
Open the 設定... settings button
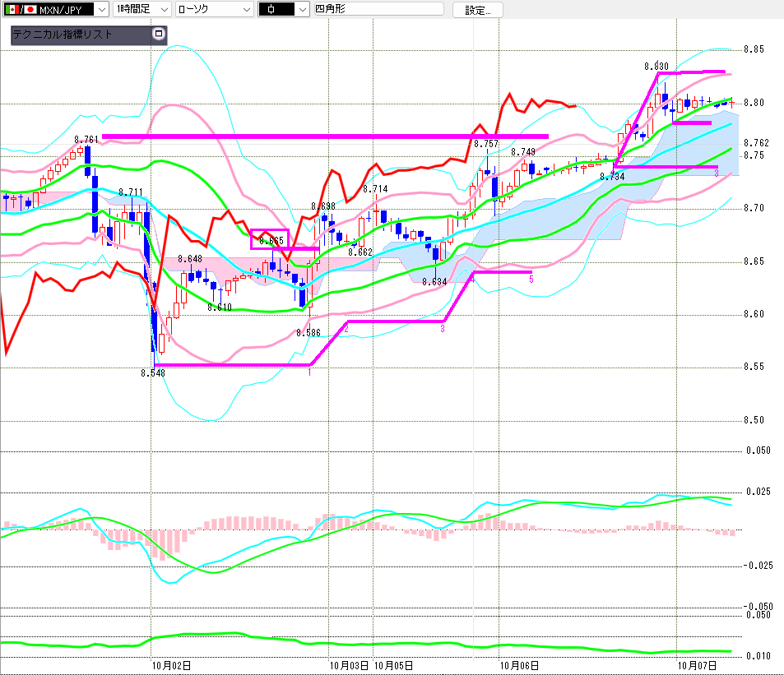pos(477,10)
